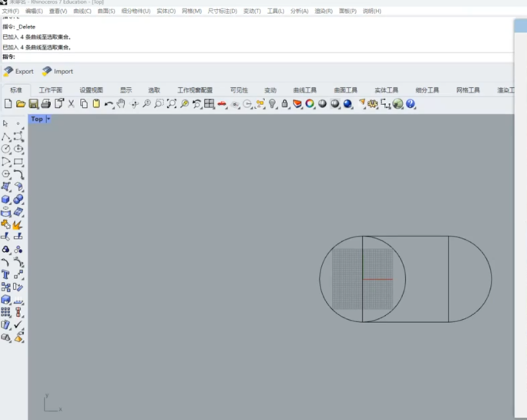
Task: Click the lock icon in the toolbar
Action: pos(285,104)
